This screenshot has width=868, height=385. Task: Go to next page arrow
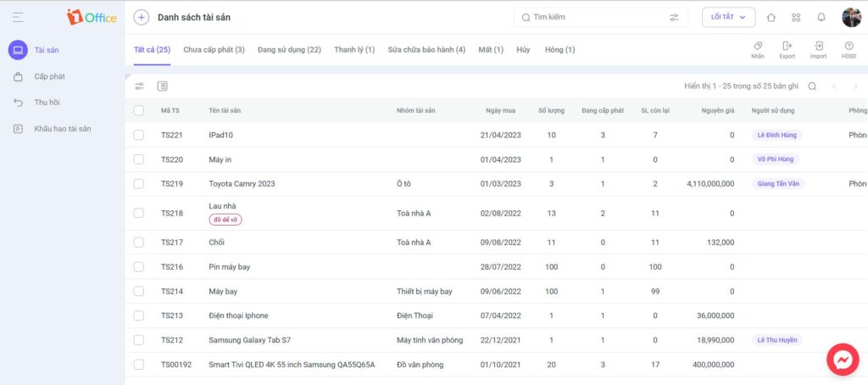click(855, 86)
